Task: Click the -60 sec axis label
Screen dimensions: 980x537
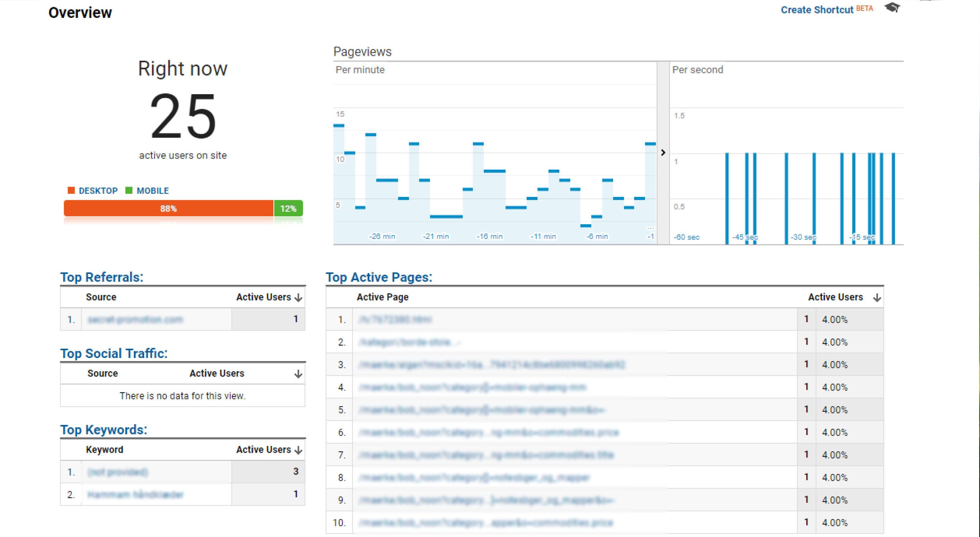Action: 687,237
